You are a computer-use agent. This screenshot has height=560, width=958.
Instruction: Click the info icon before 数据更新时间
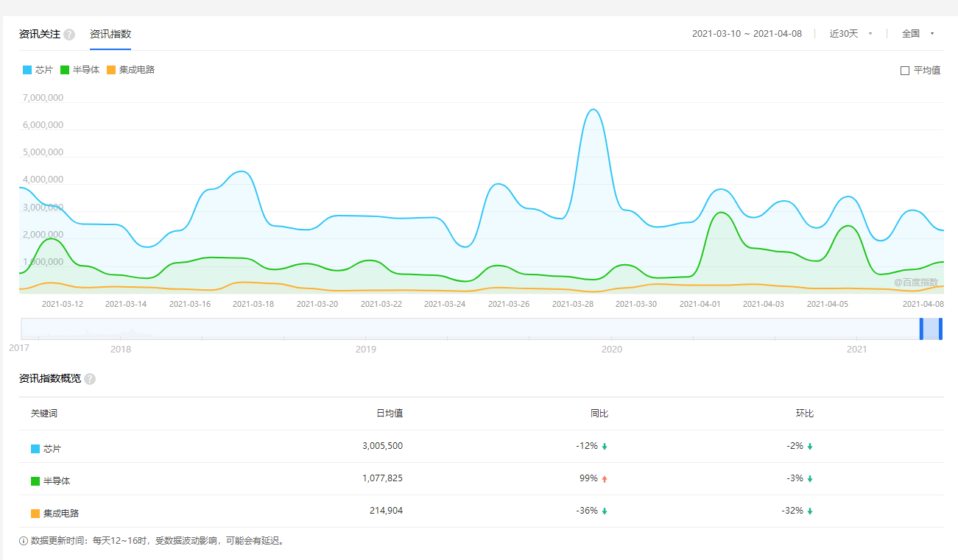pos(24,541)
